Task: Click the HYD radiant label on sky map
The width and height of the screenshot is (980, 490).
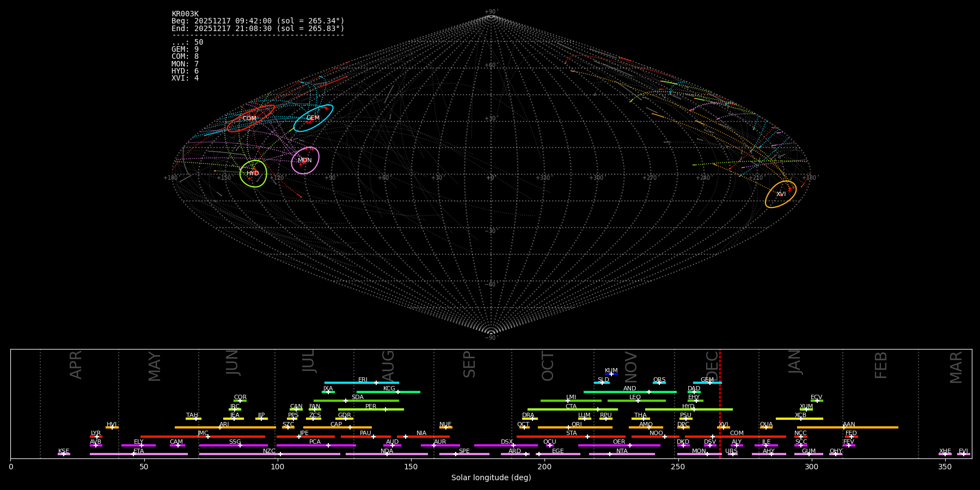Action: [x=253, y=174]
